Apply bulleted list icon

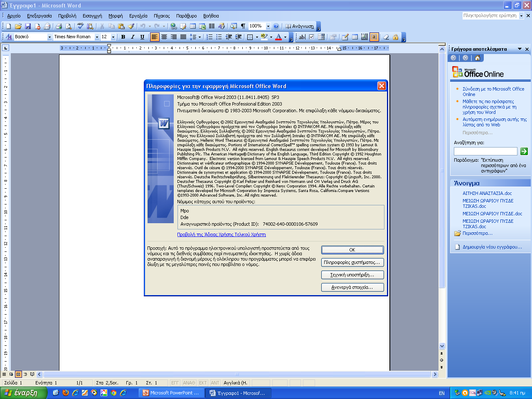[219, 37]
